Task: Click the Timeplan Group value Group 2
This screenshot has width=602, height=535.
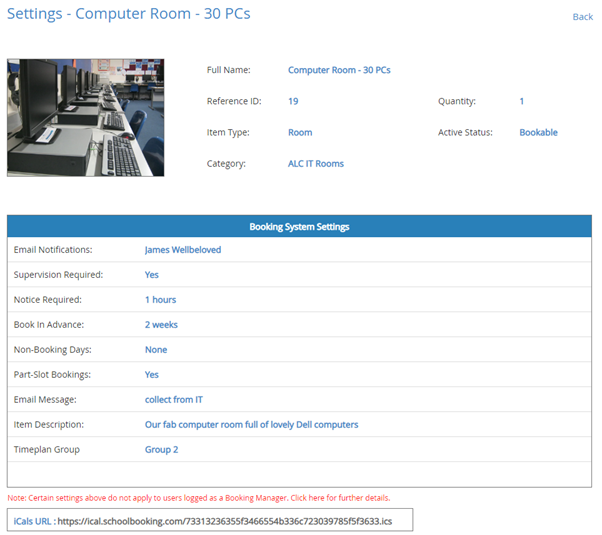Action: pyautogui.click(x=161, y=449)
